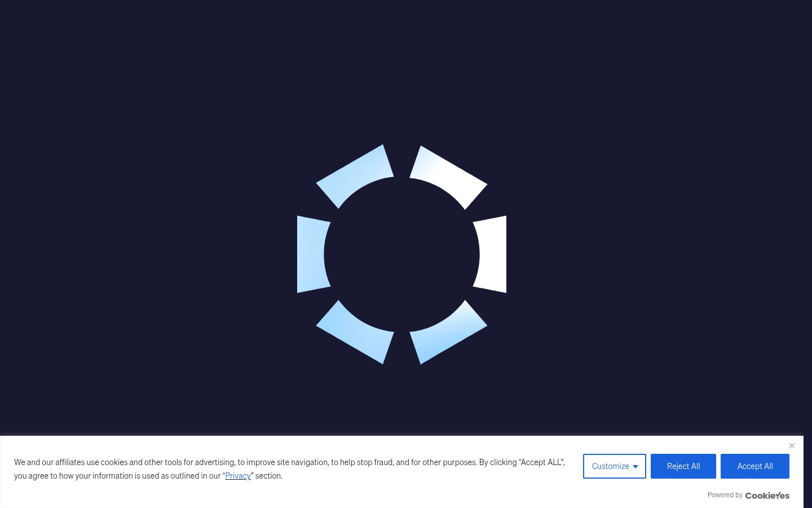812x508 pixels.
Task: Accept all cookies
Action: point(755,466)
